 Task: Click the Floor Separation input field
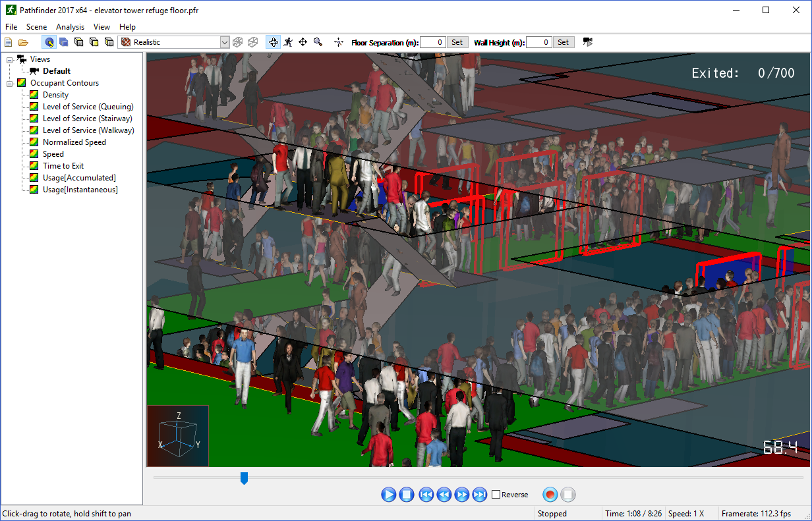[x=433, y=42]
